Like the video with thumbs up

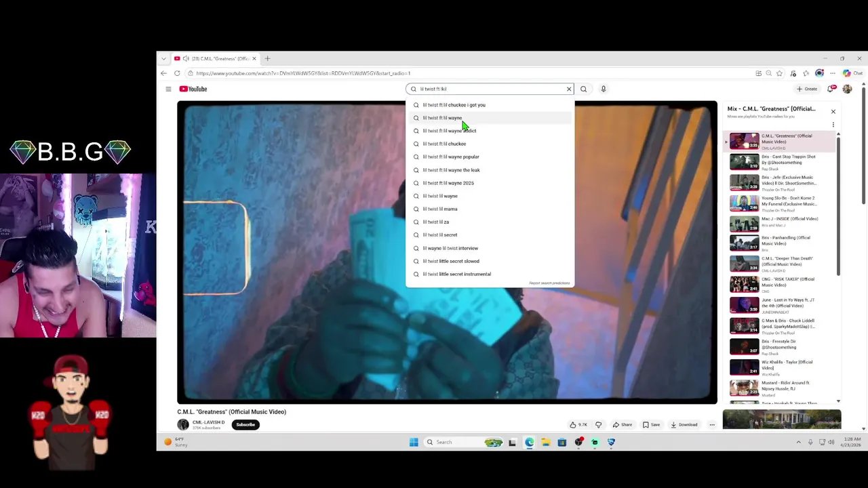578,425
